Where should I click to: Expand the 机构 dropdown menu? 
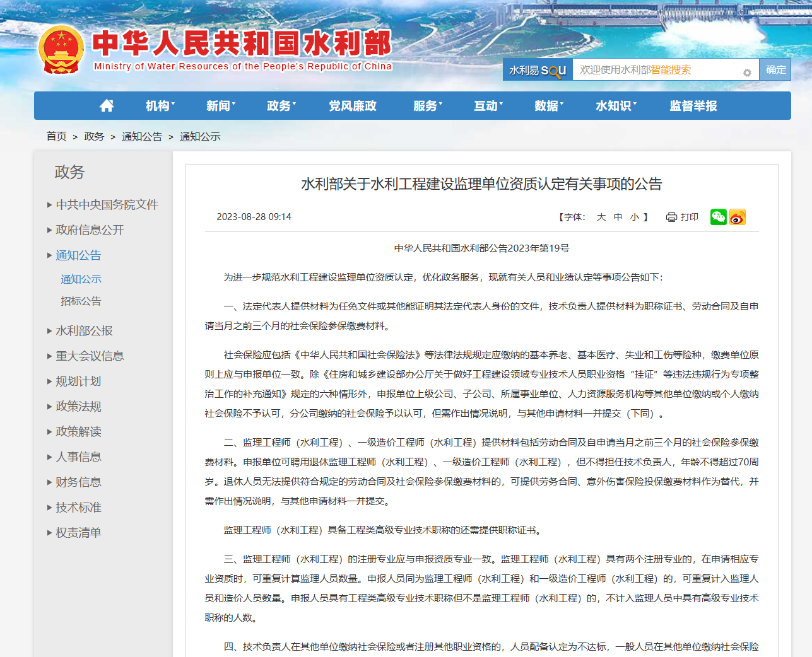pyautogui.click(x=160, y=106)
